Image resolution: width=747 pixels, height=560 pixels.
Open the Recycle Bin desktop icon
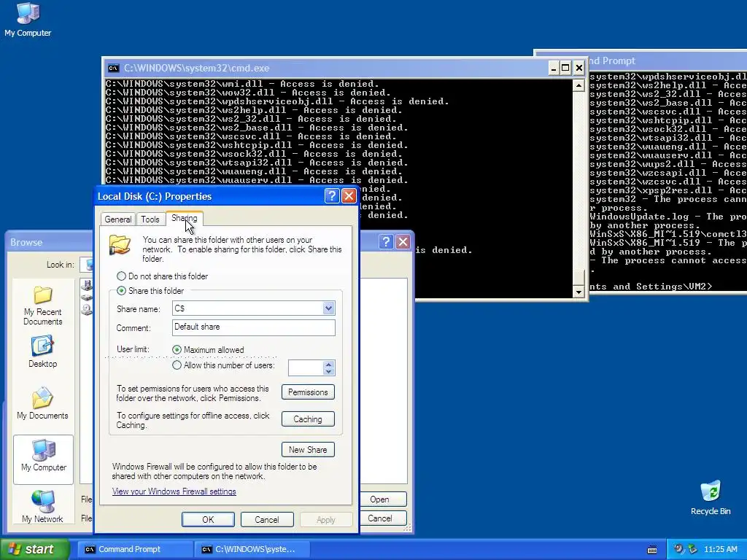pyautogui.click(x=711, y=498)
